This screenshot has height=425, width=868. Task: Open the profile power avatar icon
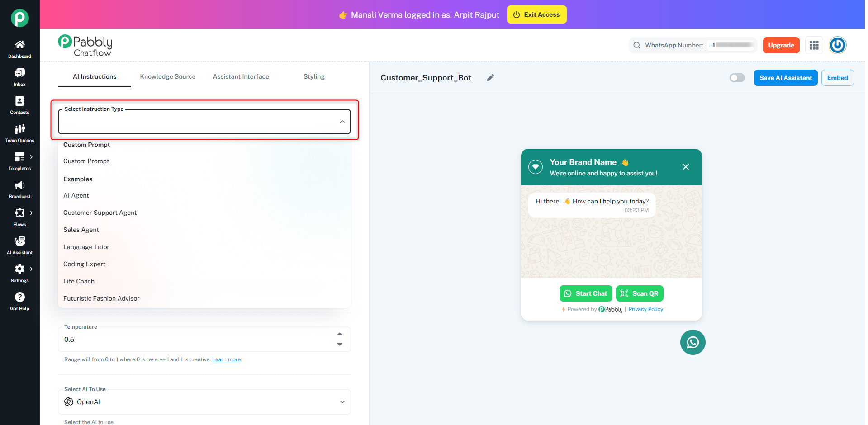tap(837, 45)
